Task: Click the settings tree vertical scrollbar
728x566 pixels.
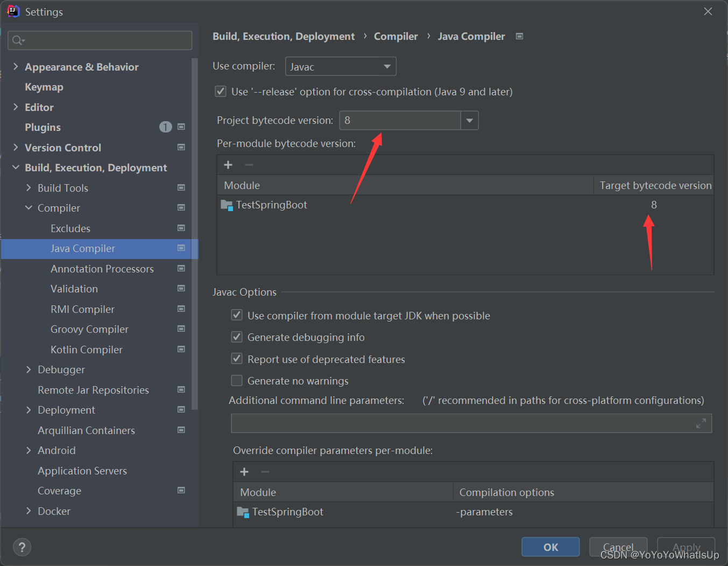Action: pyautogui.click(x=195, y=234)
